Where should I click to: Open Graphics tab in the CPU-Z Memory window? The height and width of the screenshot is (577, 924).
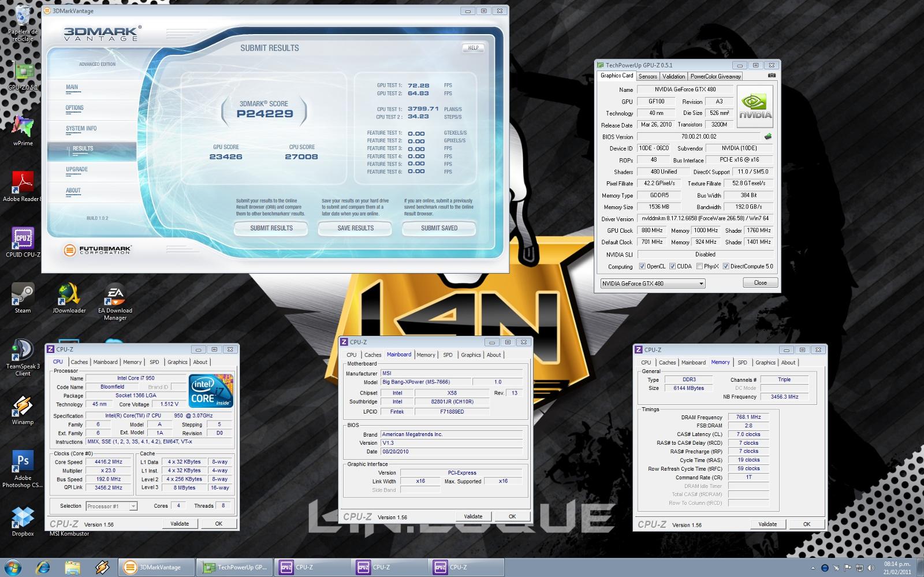pos(765,363)
